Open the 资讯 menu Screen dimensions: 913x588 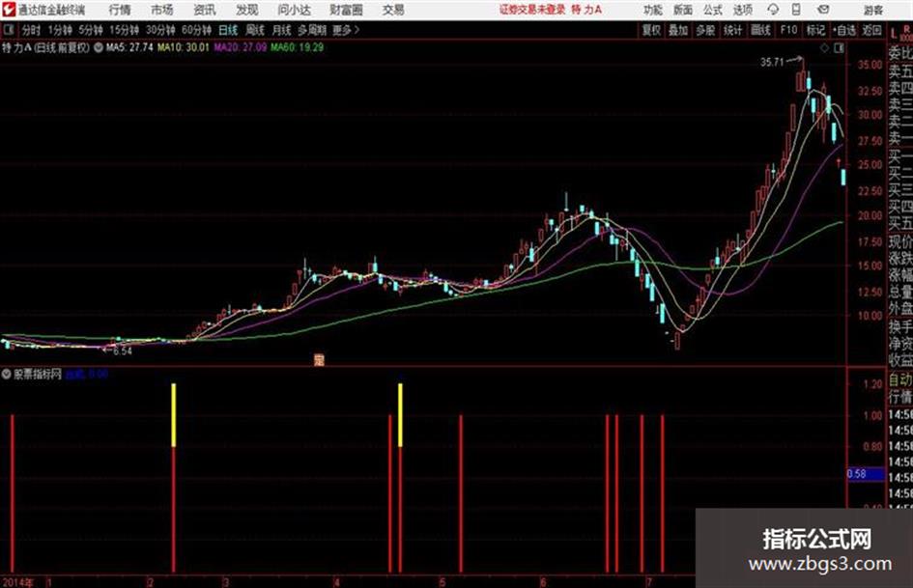(205, 10)
